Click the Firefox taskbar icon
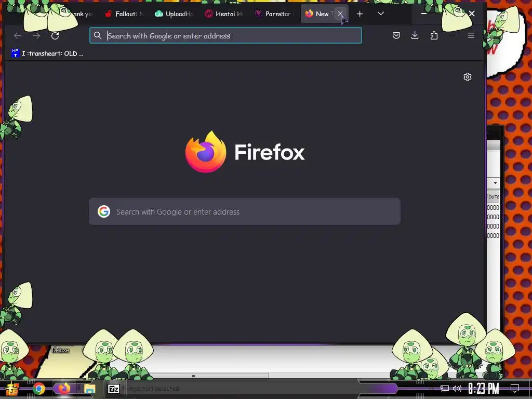 (64, 389)
